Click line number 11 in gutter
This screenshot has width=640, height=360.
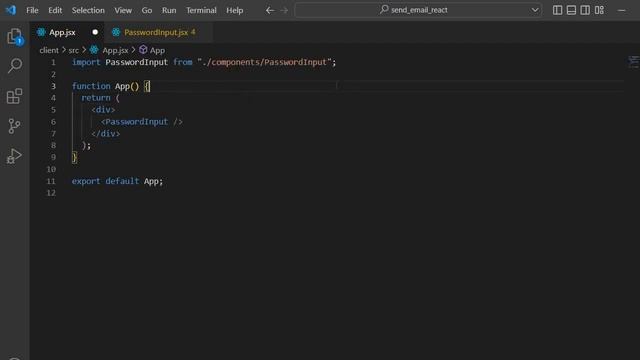[x=51, y=181]
